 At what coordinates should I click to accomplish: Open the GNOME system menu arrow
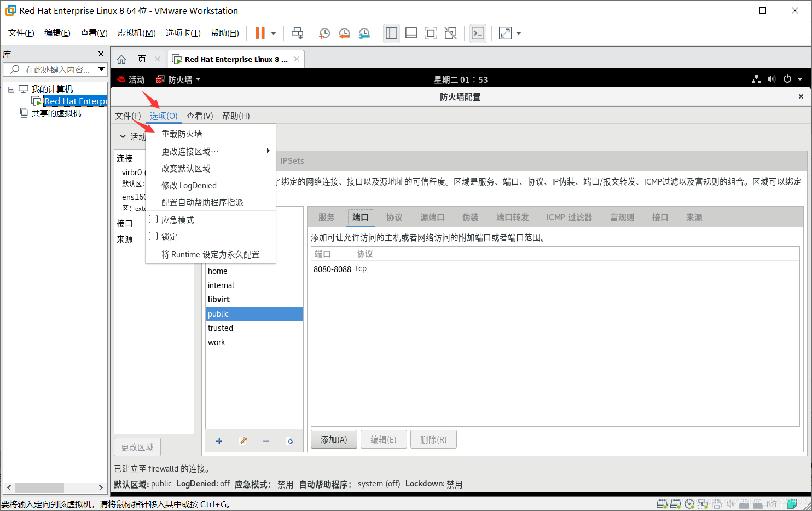point(800,79)
